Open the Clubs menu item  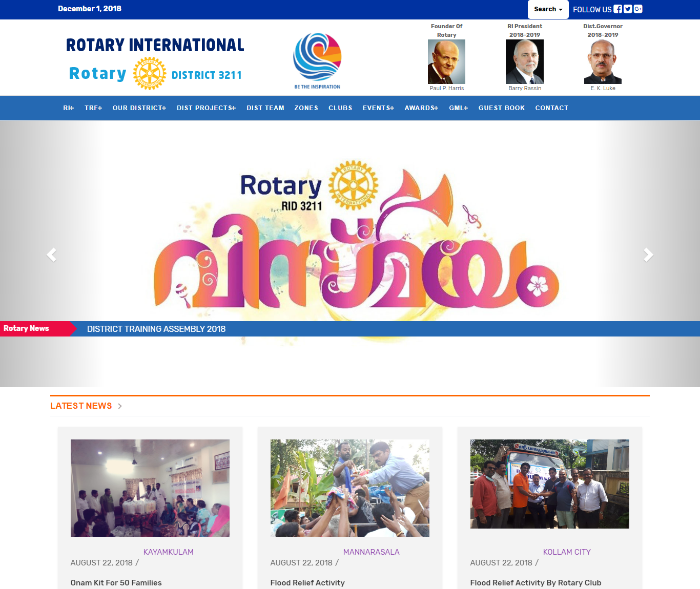click(340, 108)
